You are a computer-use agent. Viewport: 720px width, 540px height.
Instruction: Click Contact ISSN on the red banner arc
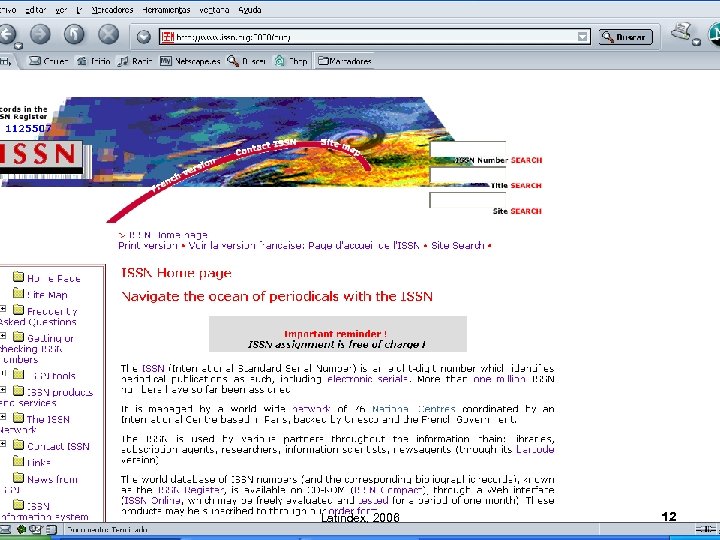(x=266, y=147)
